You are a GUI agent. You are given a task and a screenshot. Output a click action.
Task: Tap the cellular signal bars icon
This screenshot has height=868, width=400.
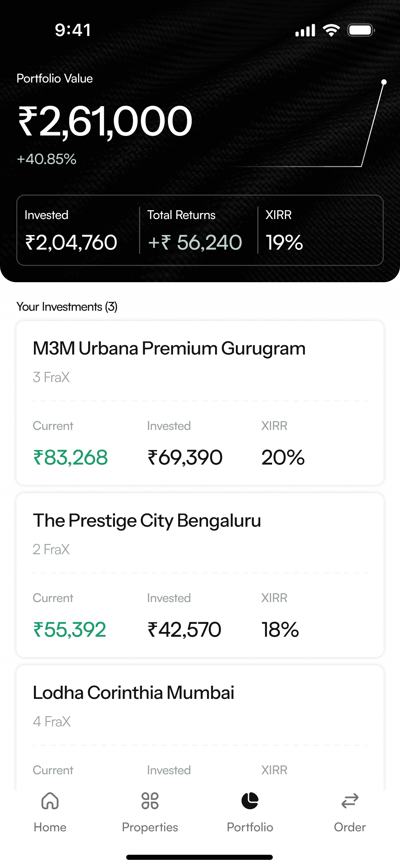point(305,30)
